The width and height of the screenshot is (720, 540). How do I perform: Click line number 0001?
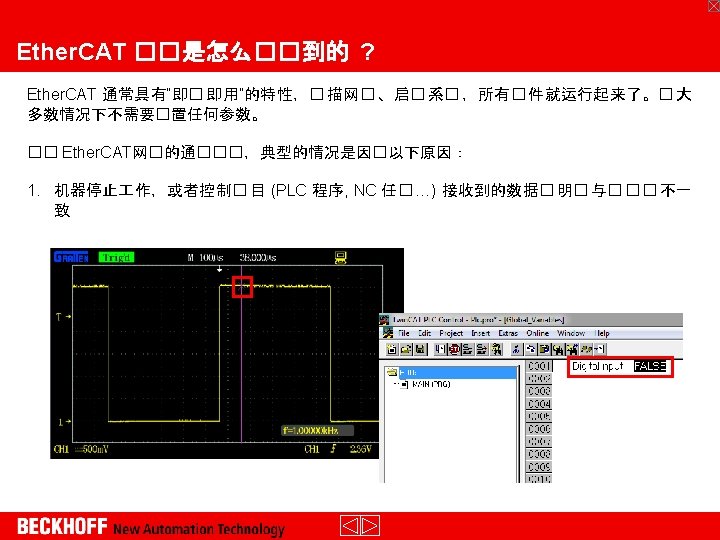coord(539,366)
